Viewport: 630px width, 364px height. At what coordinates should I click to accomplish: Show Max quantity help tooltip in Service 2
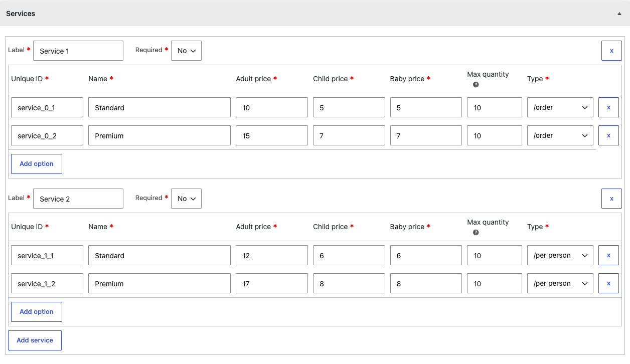pos(476,233)
